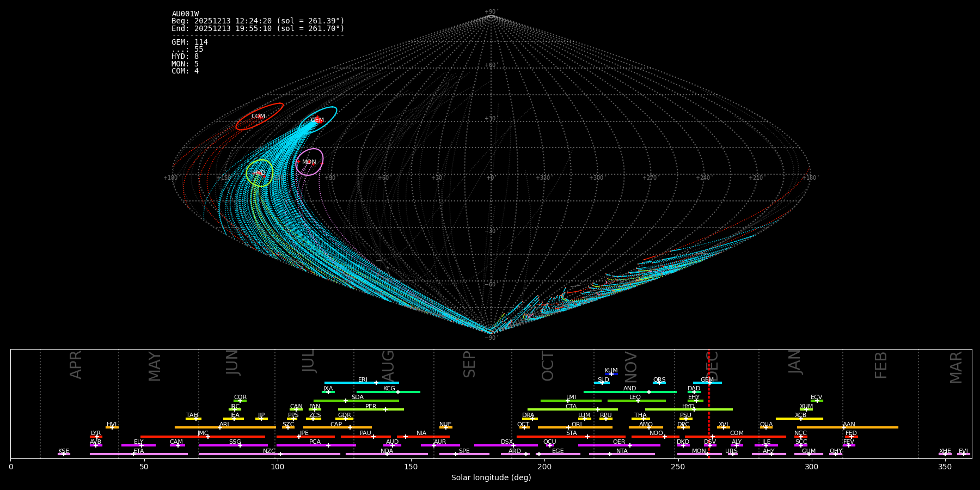The height and width of the screenshot is (490, 980).
Task: Click the KSE shower label in timeline
Action: (64, 451)
